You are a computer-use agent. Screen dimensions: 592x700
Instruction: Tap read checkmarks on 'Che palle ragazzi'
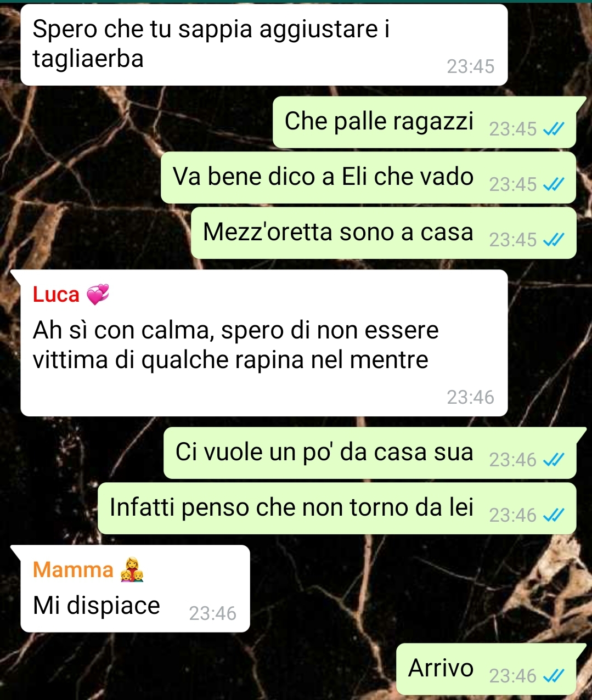553,129
